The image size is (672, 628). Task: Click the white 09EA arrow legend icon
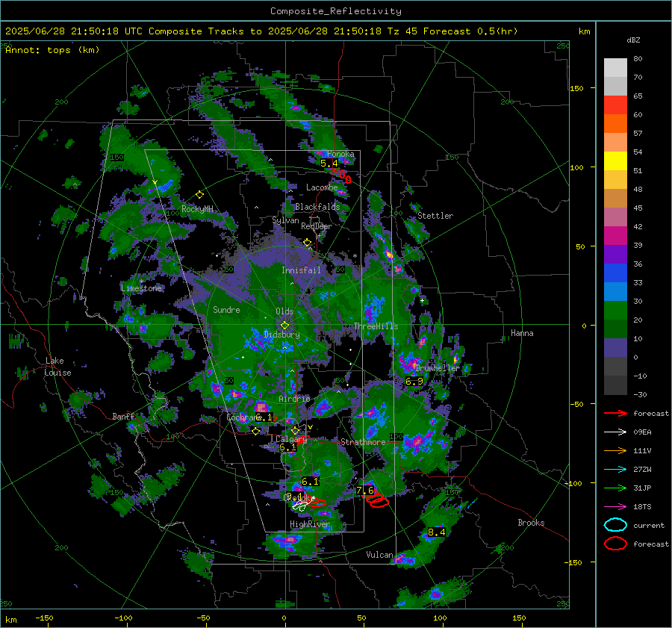pyautogui.click(x=615, y=432)
